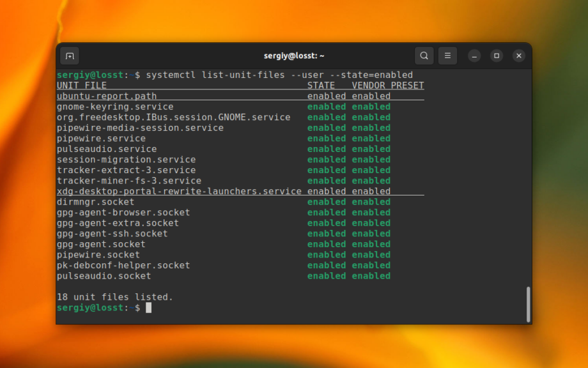Click the vendor preset for pipewire.socket
588x368 pixels.
click(x=371, y=254)
